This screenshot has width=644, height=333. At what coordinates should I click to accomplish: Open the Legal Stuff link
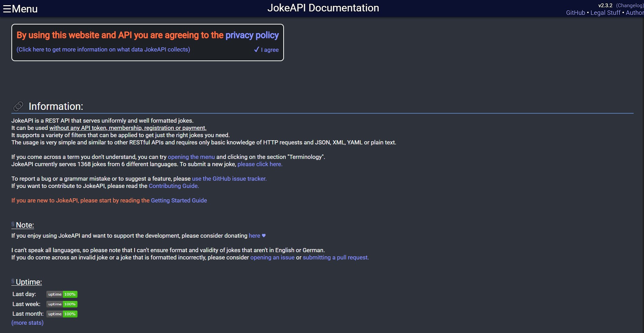click(x=605, y=13)
